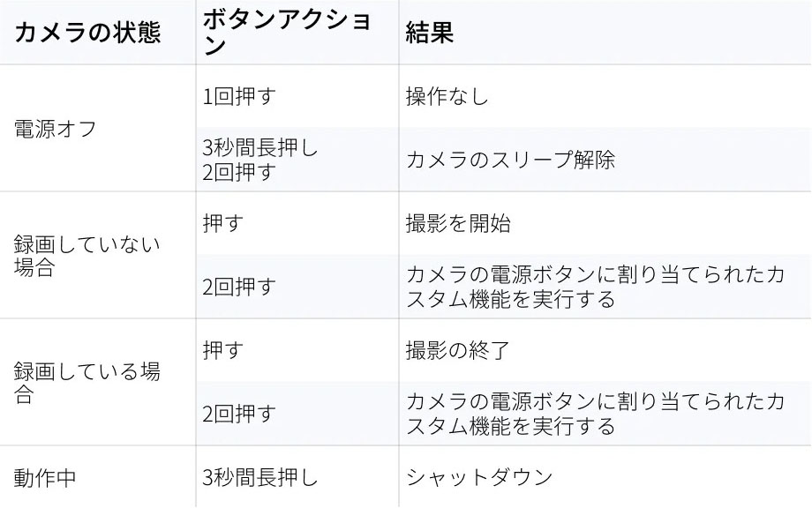Click the シャットダウン result cell
This screenshot has width=812, height=508.
[479, 478]
